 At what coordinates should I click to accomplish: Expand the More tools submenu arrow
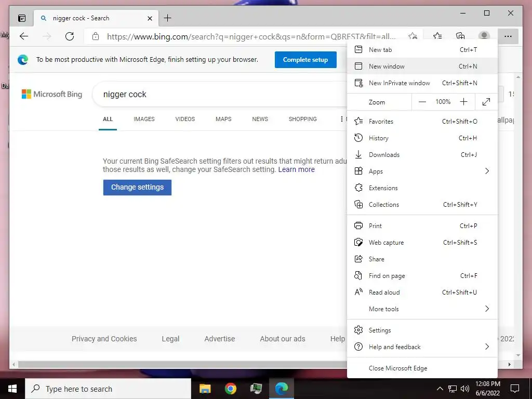click(487, 309)
